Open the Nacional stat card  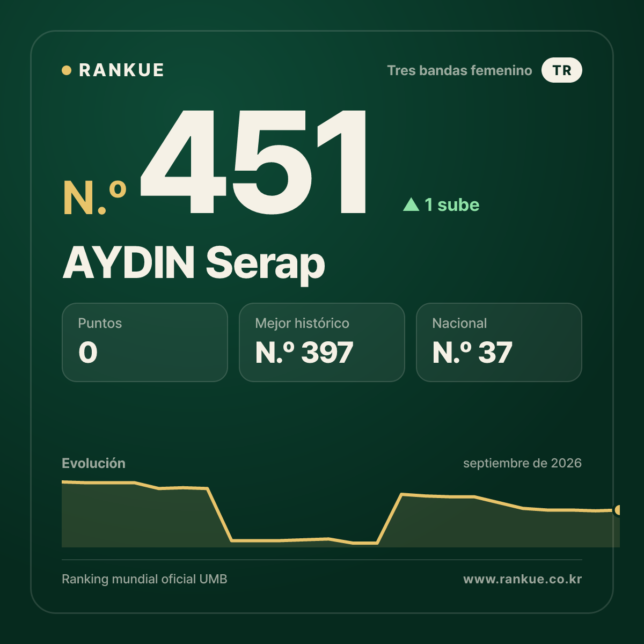click(499, 342)
